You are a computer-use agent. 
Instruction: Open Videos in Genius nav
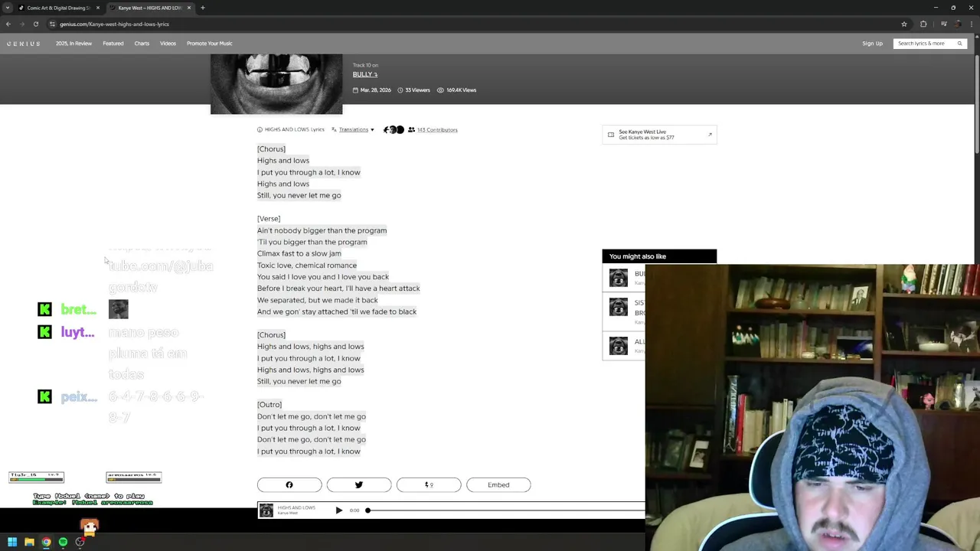168,44
